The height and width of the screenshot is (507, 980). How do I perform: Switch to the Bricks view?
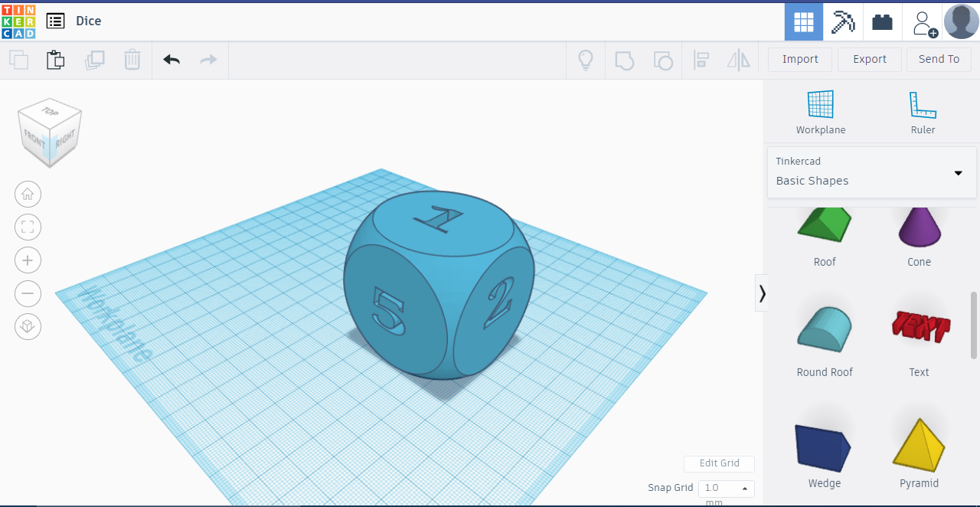coord(882,21)
